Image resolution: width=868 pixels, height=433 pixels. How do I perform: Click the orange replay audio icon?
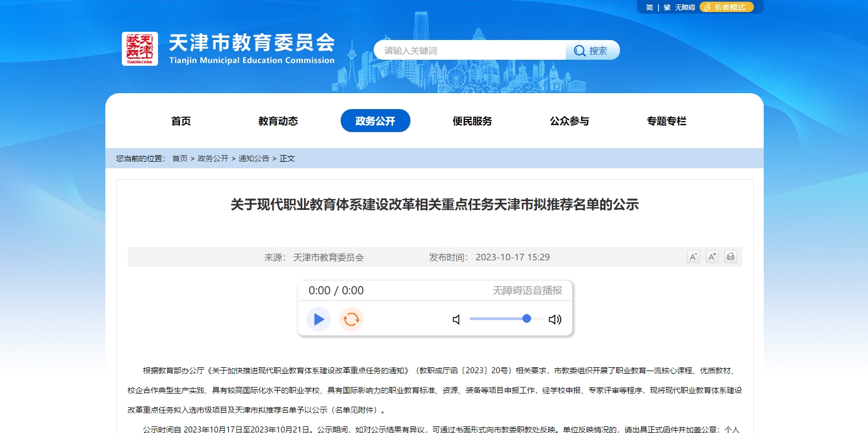(351, 320)
